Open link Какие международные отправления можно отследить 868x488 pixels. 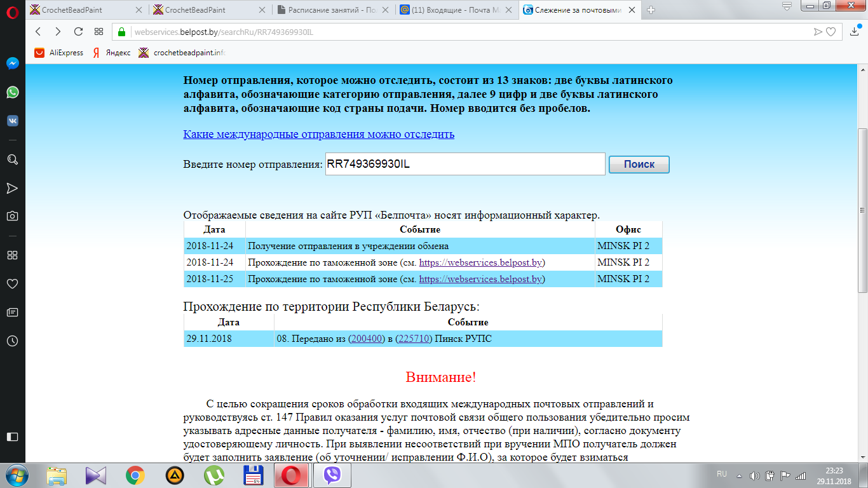tap(318, 134)
